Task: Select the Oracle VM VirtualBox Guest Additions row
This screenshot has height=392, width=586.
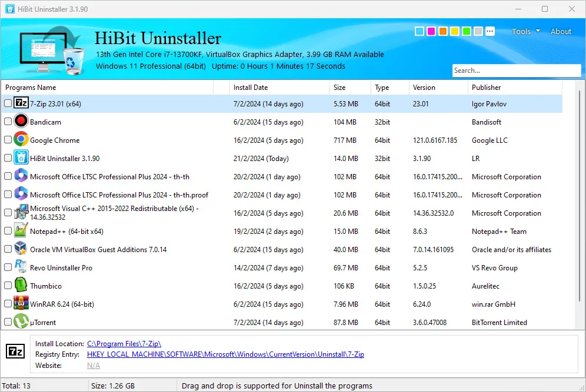Action: 282,249
